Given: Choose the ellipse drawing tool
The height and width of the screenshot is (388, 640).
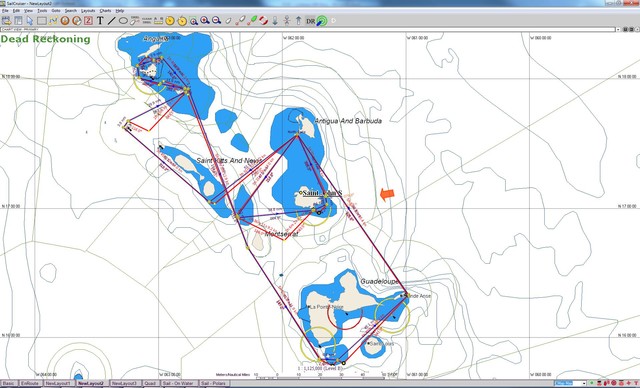Looking at the screenshot, I should coord(123,20).
